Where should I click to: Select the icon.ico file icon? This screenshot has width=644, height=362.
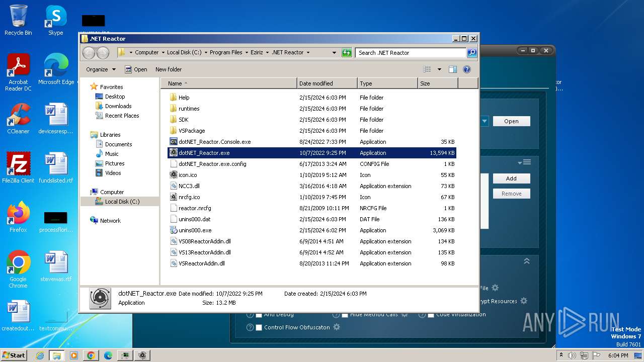(x=174, y=175)
